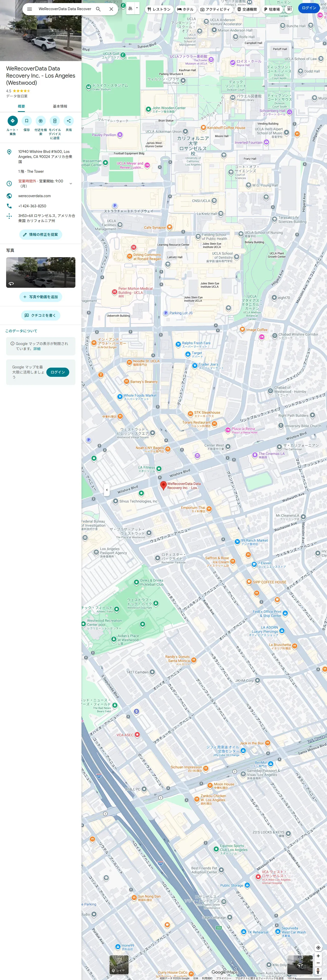Screen dimensions: 327x980
Task: Click the Randy's Donuts marker
Action: tap(194, 660)
